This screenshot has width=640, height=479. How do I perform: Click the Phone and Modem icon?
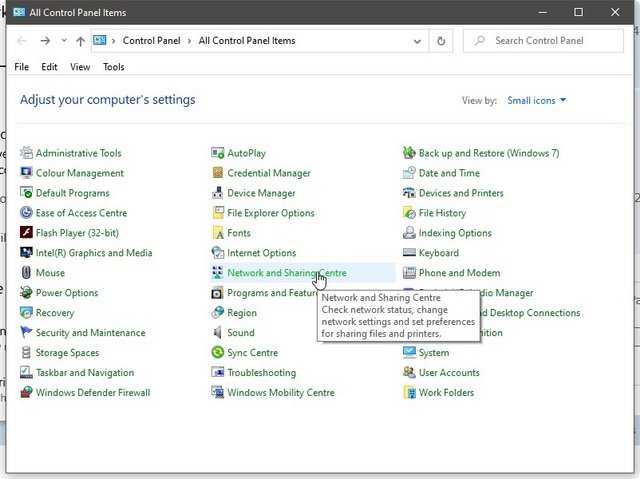[409, 273]
